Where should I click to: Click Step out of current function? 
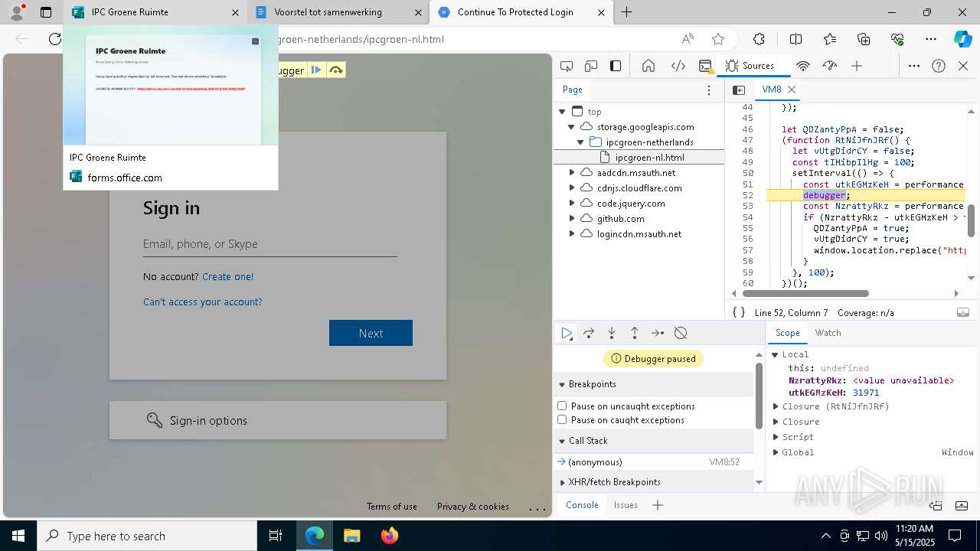point(635,333)
